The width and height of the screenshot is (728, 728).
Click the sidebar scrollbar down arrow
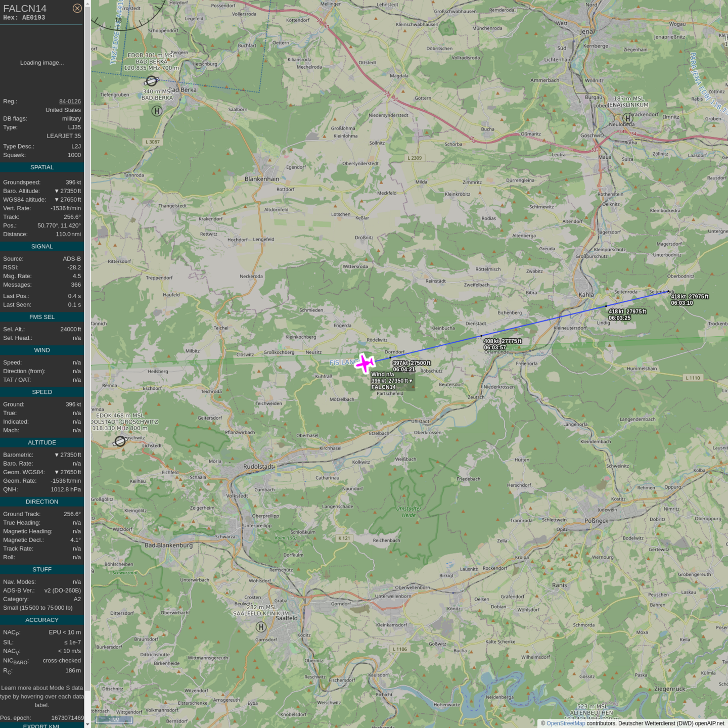(87, 724)
